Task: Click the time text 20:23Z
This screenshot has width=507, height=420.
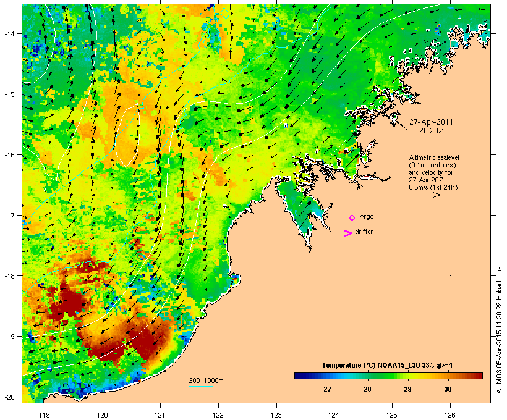Action: click(432, 131)
